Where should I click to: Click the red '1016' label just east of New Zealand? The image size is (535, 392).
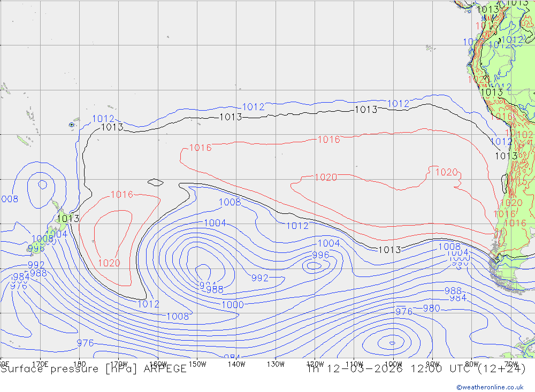click(122, 195)
